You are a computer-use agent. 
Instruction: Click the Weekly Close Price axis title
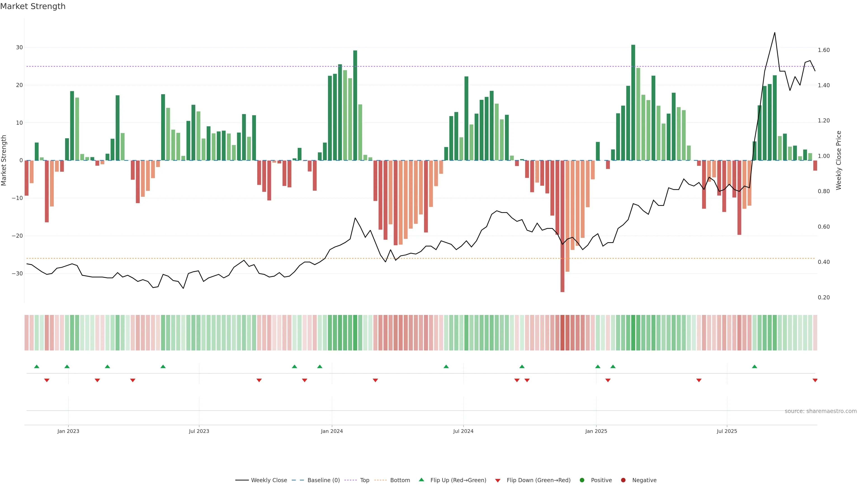[839, 160]
